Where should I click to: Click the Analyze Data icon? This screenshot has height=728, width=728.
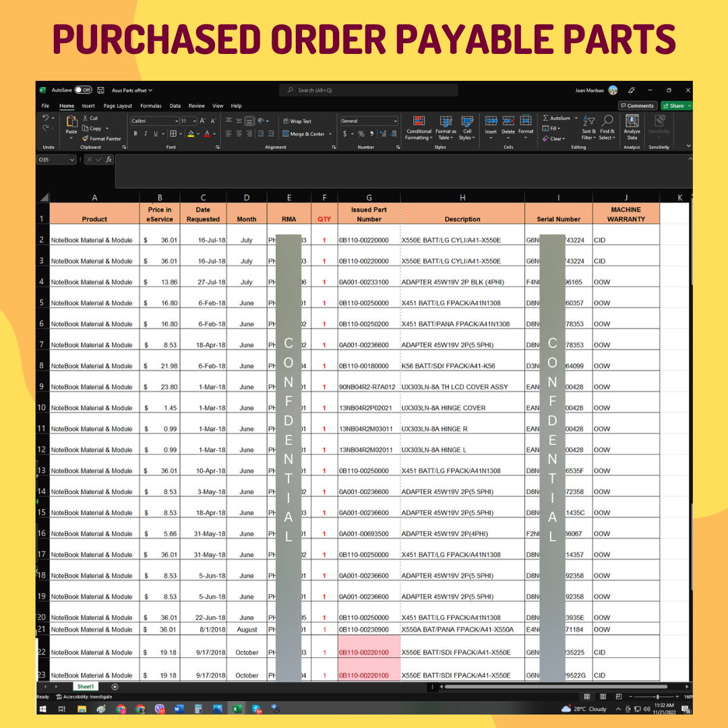pos(632,121)
